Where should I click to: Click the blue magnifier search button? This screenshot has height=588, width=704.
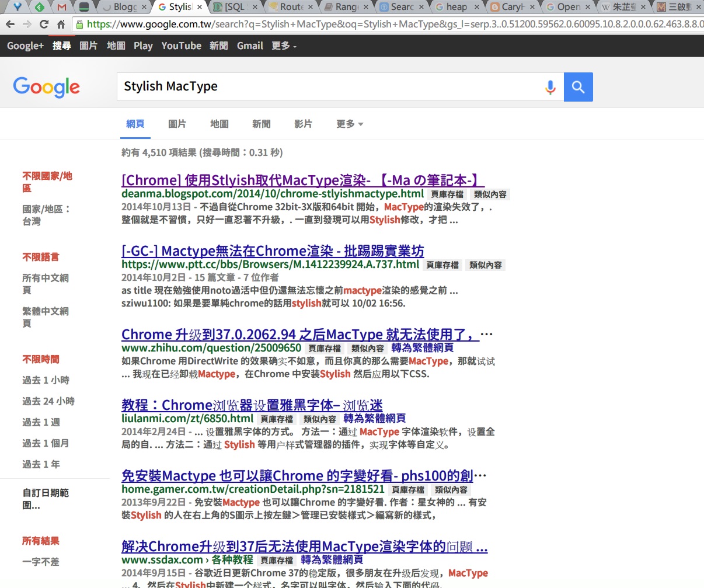(577, 86)
